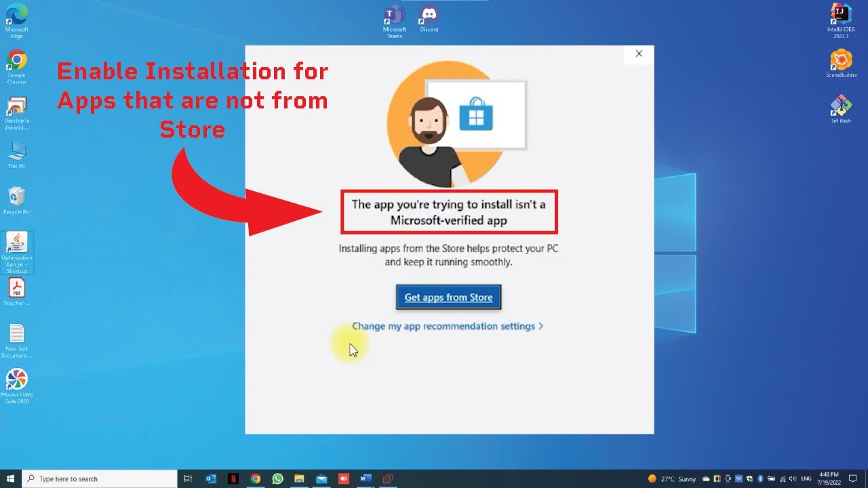Open the Mail app on the taskbar
Viewport: 868px width, 488px height.
(x=321, y=479)
